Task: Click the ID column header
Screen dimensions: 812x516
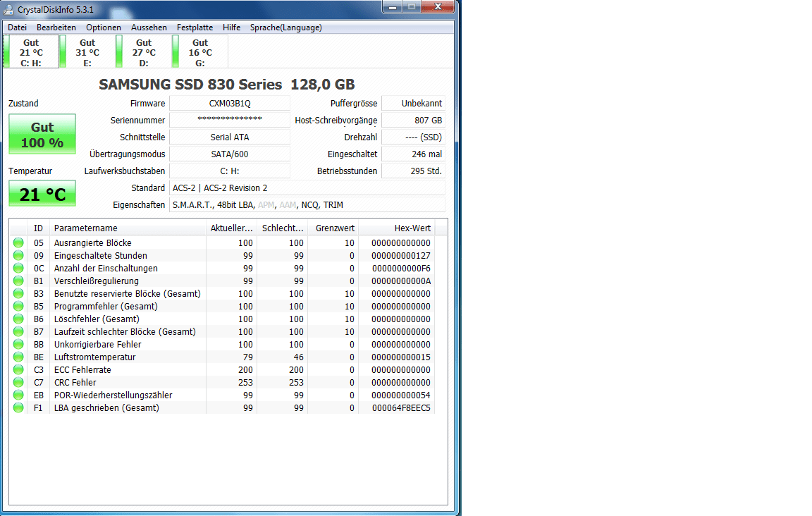Action: pos(38,228)
